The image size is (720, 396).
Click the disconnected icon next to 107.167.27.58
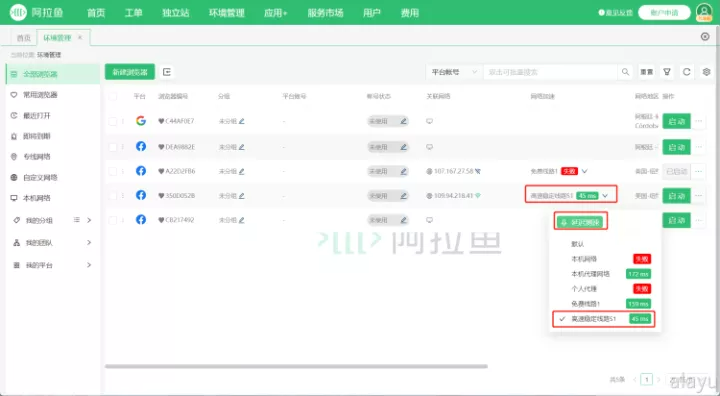[x=478, y=171]
